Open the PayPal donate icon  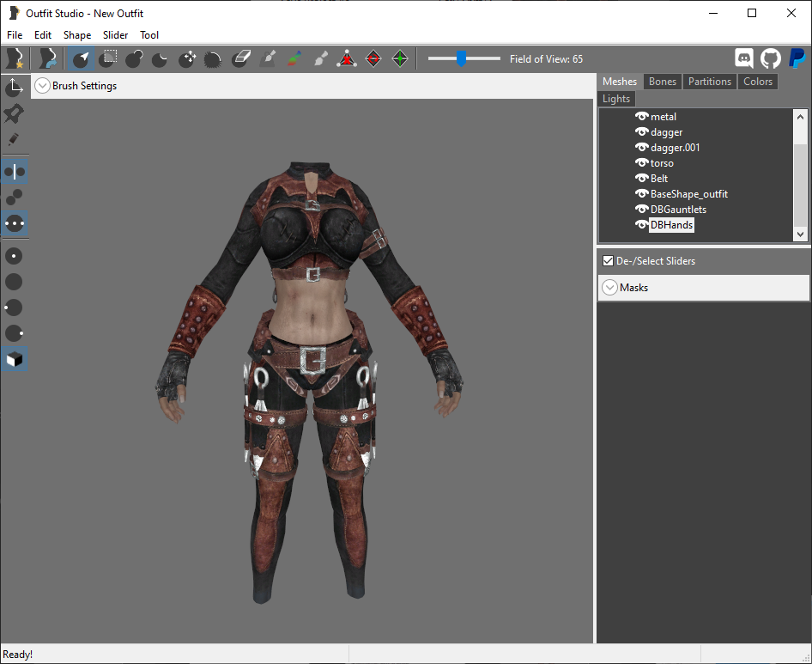pos(797,58)
